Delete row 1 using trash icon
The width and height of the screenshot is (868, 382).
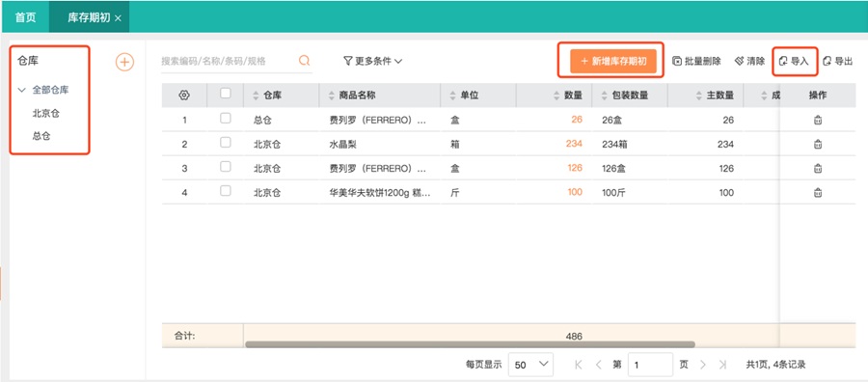click(x=817, y=121)
